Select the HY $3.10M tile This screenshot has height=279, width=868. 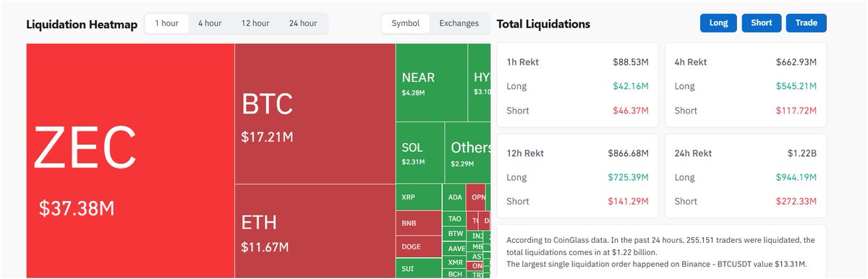[479, 82]
